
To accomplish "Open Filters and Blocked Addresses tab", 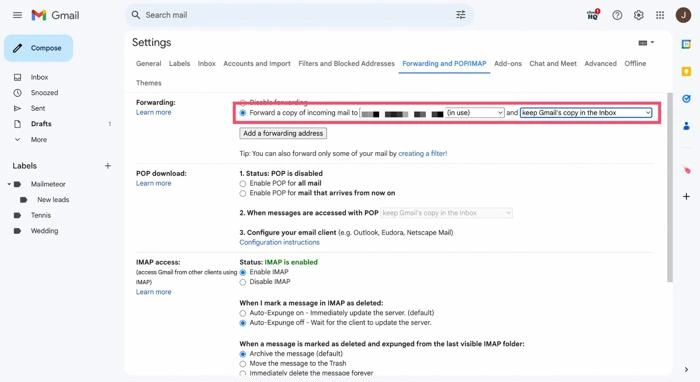I will click(346, 63).
